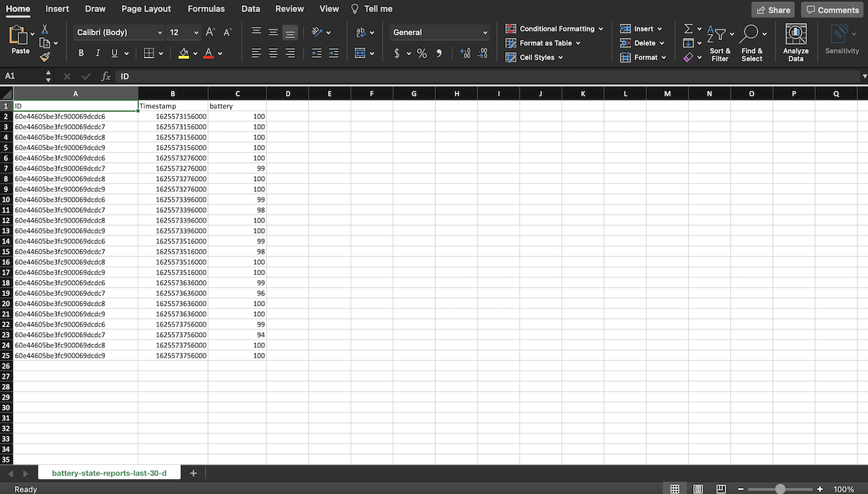This screenshot has height=494, width=868.
Task: Toggle italic formatting
Action: point(98,54)
